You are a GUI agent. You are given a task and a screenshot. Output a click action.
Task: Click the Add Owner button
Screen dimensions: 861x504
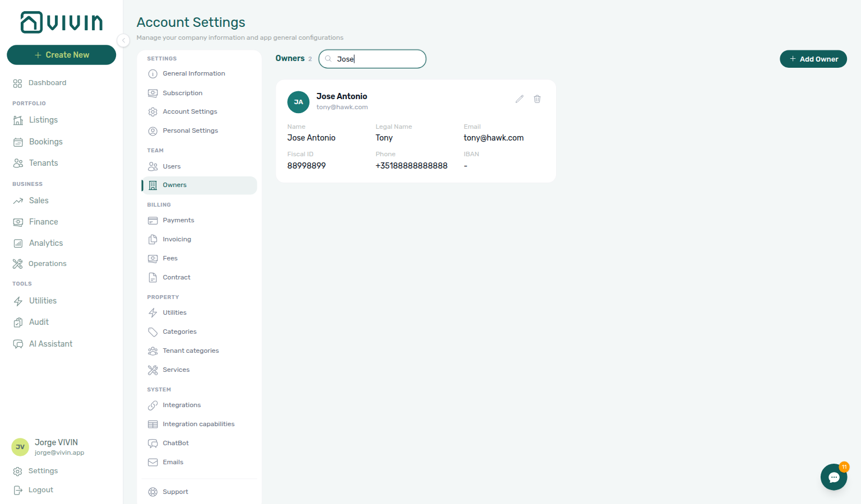point(813,59)
